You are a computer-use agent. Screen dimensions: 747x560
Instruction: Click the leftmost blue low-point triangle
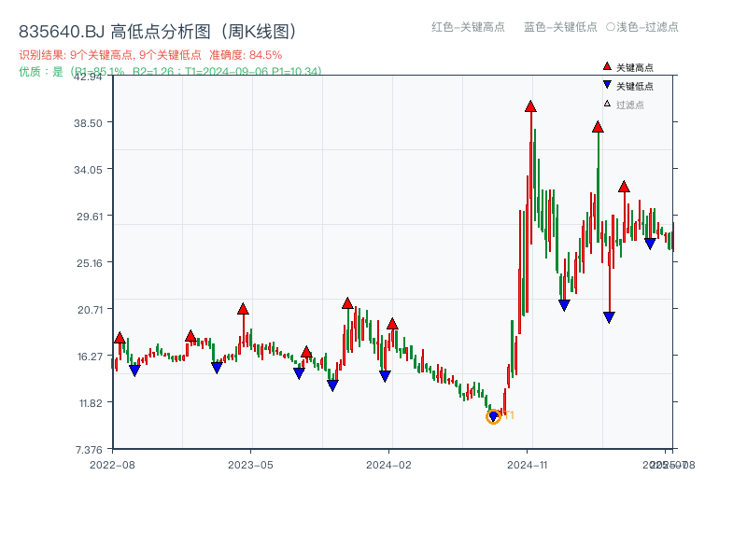(x=134, y=370)
